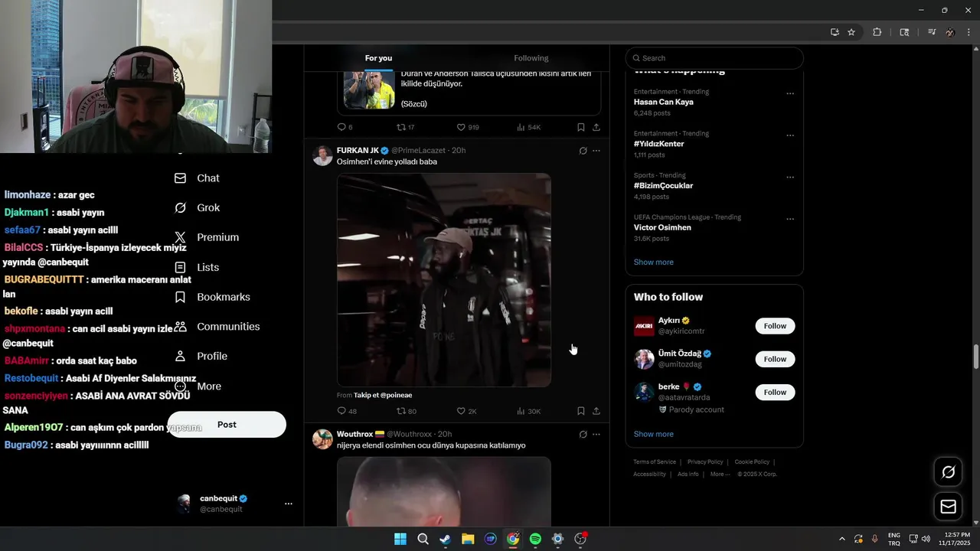Viewport: 980px width, 551px height.
Task: Show hidden system tray icons
Action: click(x=842, y=540)
